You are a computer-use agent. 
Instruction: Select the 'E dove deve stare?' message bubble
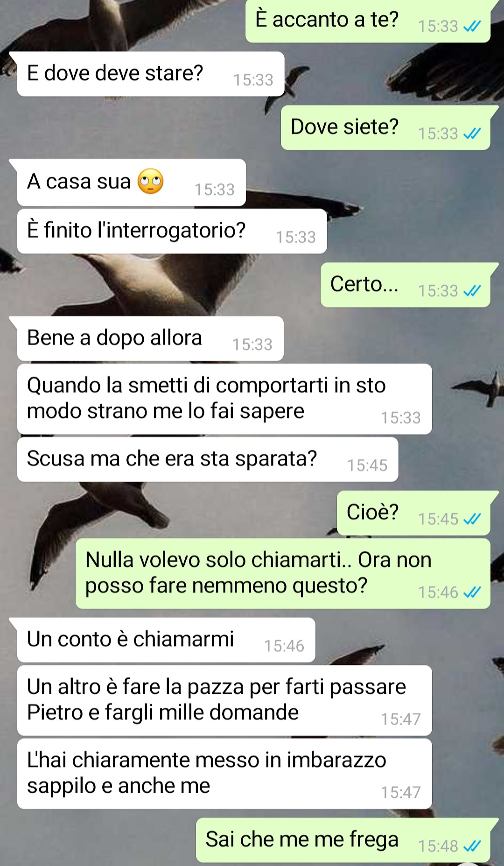(x=151, y=74)
